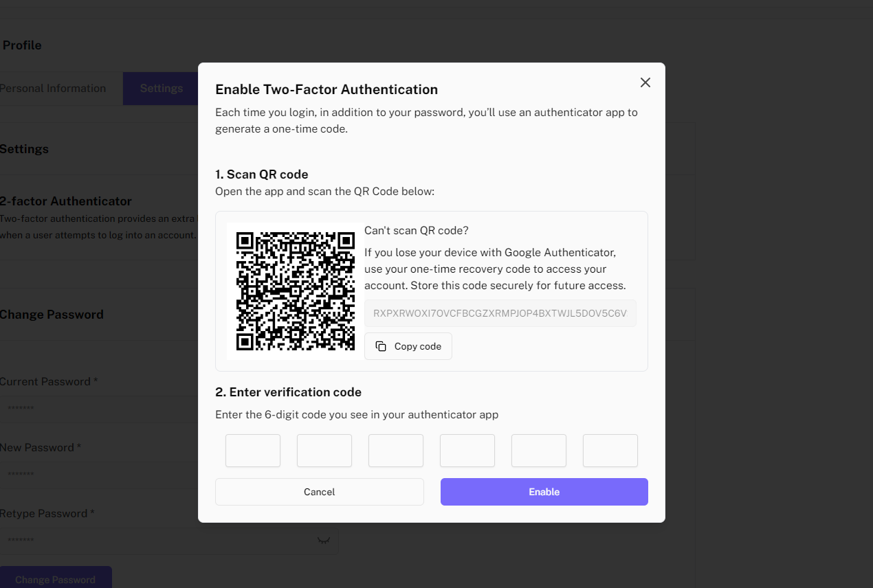Focus the first verification digit box
Viewport: 873px width, 588px height.
[x=253, y=451]
